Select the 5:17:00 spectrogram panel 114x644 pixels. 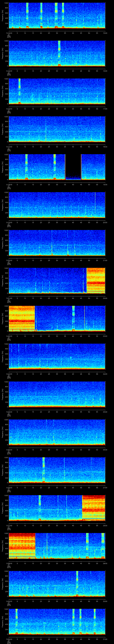57,129
